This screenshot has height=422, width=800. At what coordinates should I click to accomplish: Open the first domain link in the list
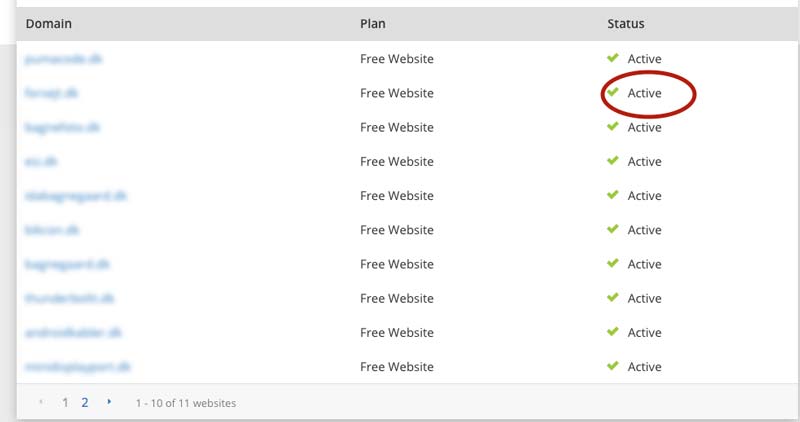coord(64,59)
